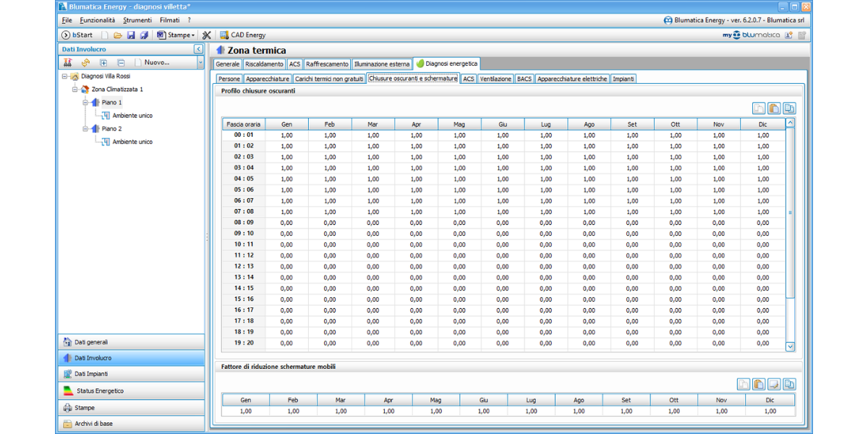Click the refresh tree icon in Dati Involucro
The height and width of the screenshot is (434, 868).
[x=85, y=63]
